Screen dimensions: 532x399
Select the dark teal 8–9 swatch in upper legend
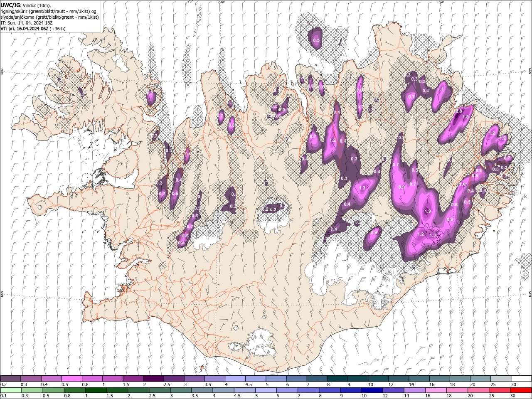(x=337, y=379)
